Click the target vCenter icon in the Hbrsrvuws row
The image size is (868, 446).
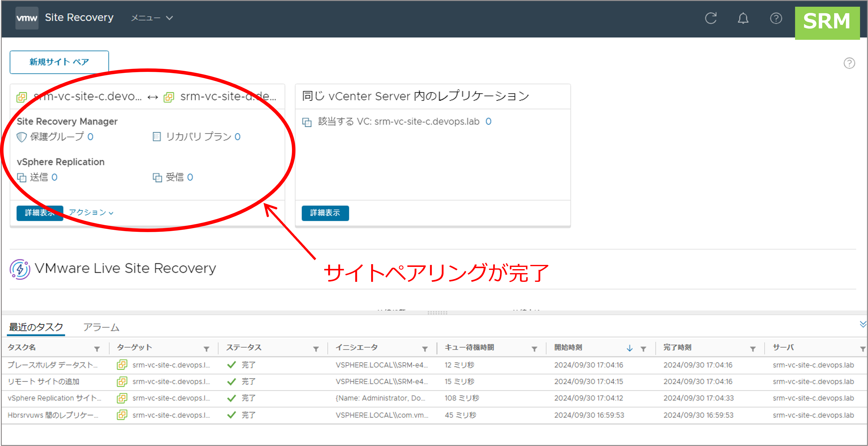tap(122, 415)
